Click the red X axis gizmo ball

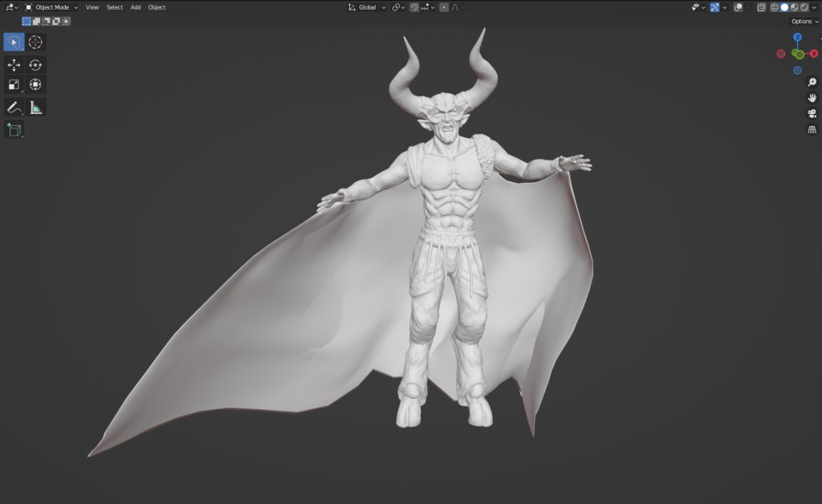tap(814, 54)
